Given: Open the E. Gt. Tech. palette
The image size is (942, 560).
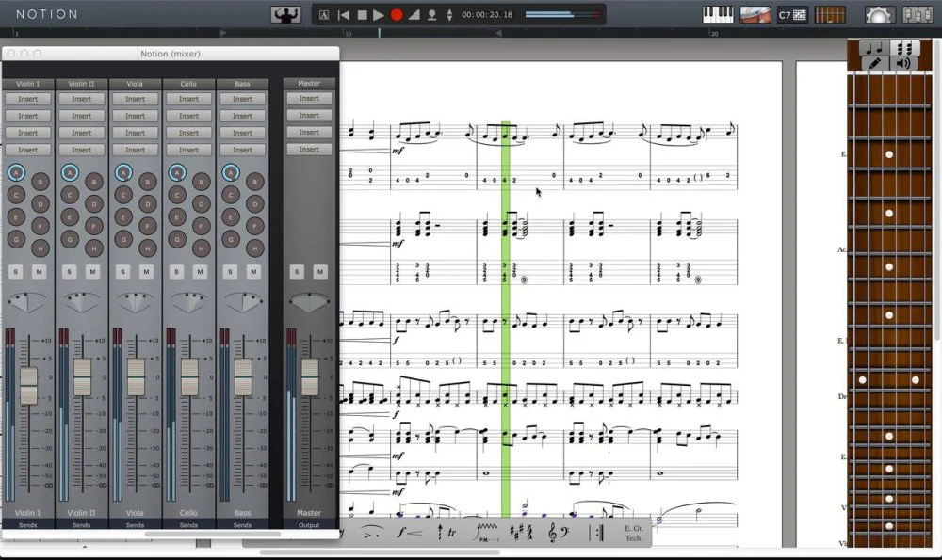Looking at the screenshot, I should [634, 533].
